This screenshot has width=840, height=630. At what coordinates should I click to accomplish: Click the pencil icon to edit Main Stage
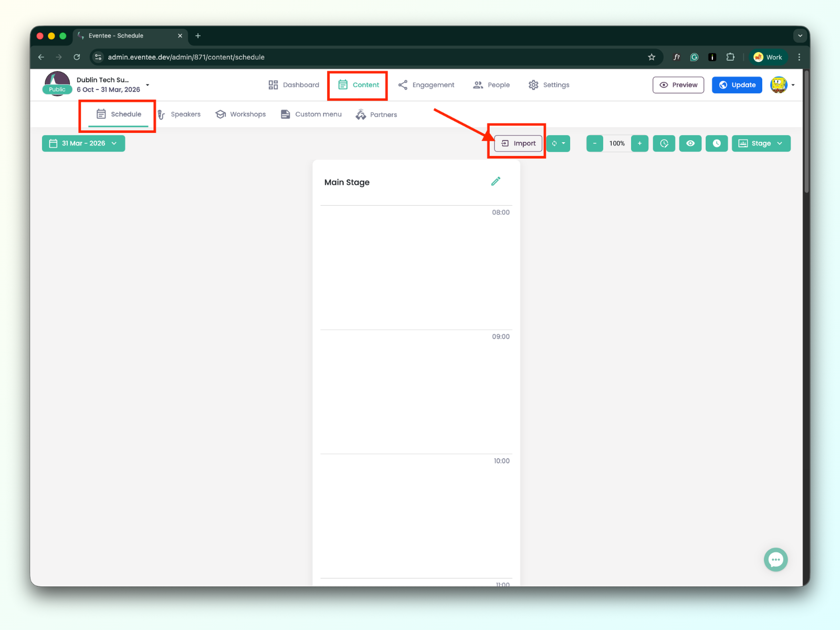(496, 182)
